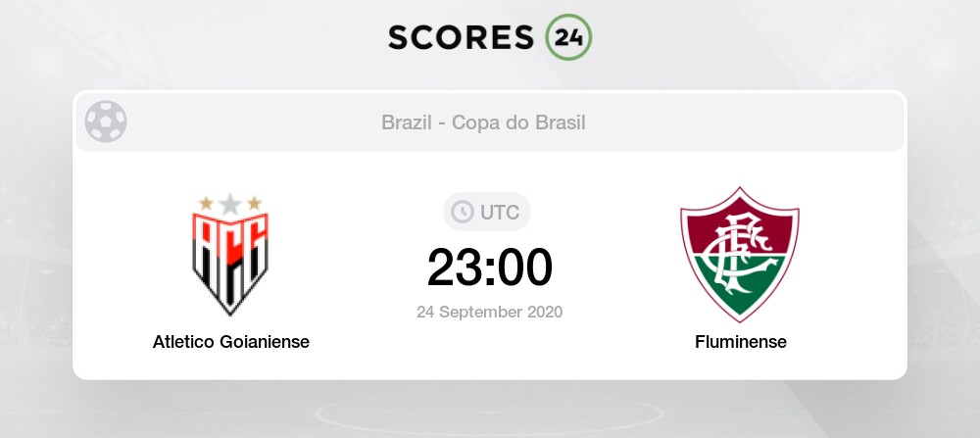Click the hour digits 23 of kickoff
Viewport: 980px width, 438px height.
pos(455,267)
